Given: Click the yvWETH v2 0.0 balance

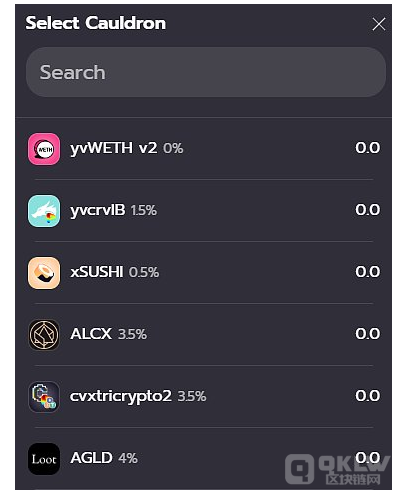Looking at the screenshot, I should tap(368, 148).
